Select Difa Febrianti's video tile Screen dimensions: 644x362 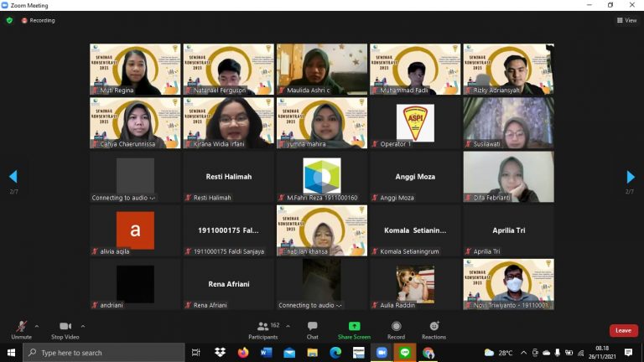point(508,177)
